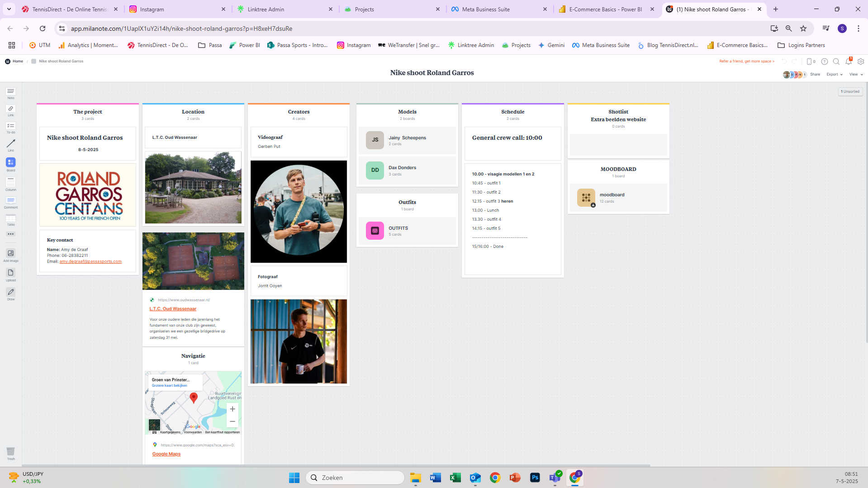This screenshot has height=488, width=868.
Task: Select the Note tool in sidebar
Action: (11, 92)
